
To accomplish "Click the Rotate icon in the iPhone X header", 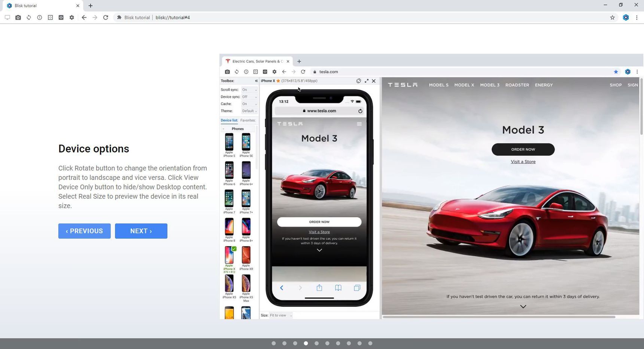I will tap(359, 81).
